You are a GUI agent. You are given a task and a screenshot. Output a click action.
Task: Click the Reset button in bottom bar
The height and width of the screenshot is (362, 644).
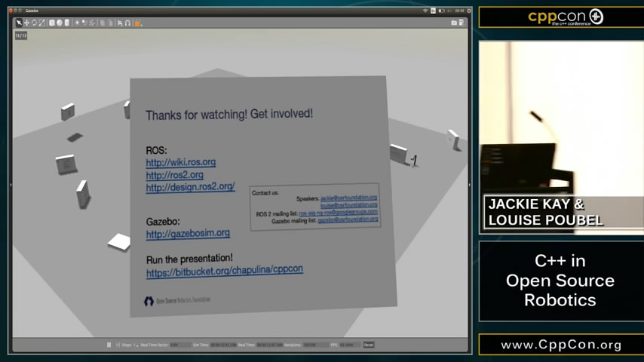pyautogui.click(x=369, y=345)
